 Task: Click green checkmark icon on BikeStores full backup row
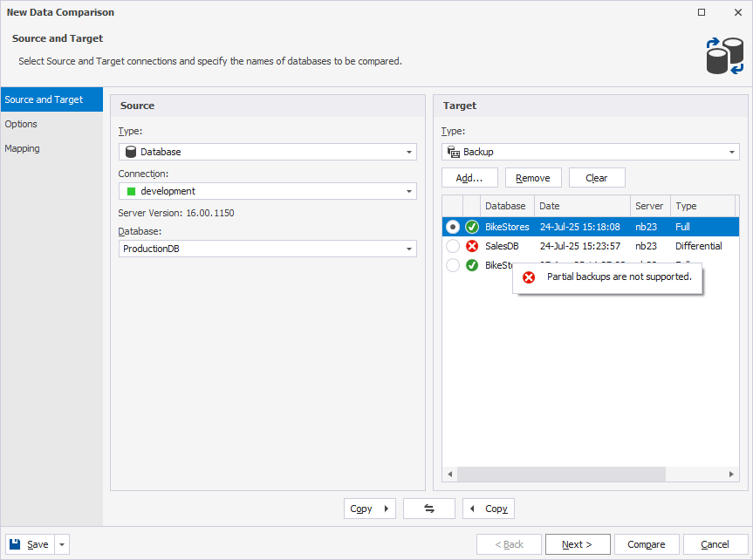click(x=472, y=226)
